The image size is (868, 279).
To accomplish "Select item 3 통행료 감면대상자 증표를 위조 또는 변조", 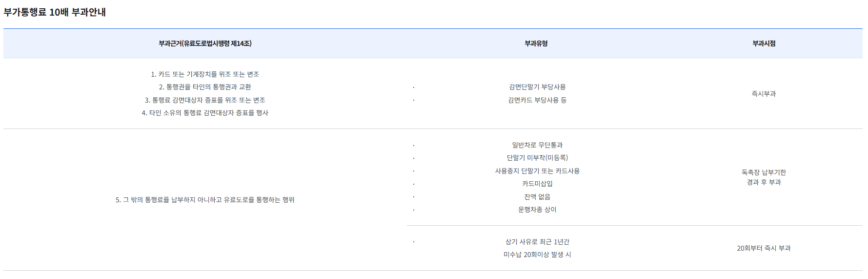I will tap(205, 100).
